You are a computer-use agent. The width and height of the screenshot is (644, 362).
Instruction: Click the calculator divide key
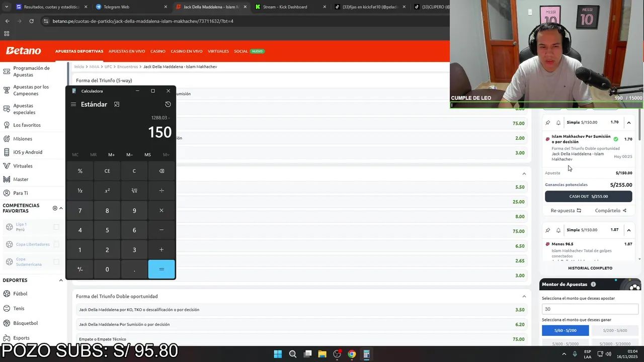(162, 191)
